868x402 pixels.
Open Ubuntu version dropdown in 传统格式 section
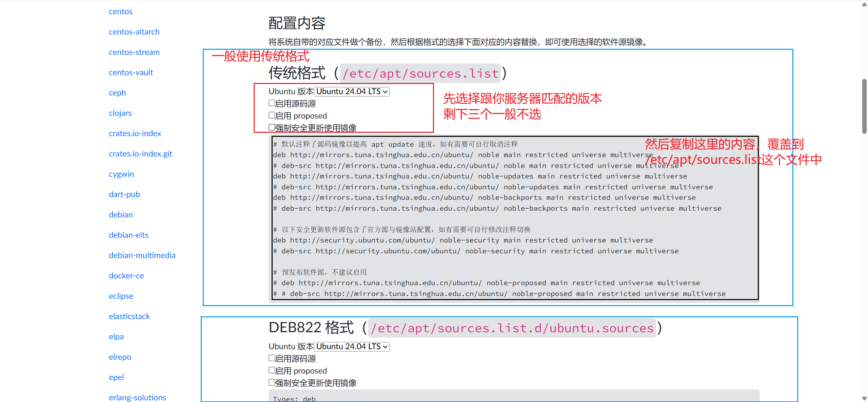coord(352,91)
